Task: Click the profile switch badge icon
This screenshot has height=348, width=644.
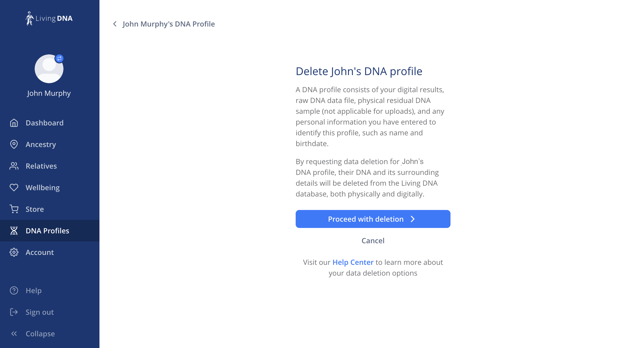Action: (59, 59)
